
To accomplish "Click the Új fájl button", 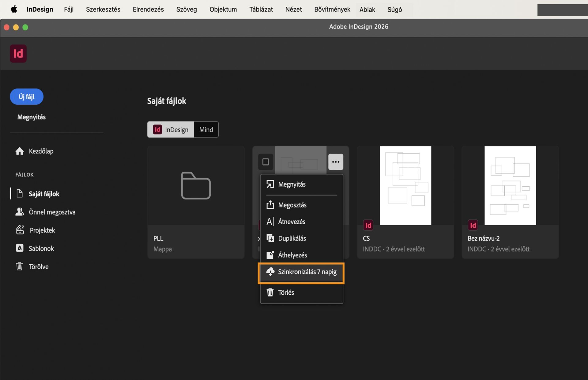I will coord(26,96).
